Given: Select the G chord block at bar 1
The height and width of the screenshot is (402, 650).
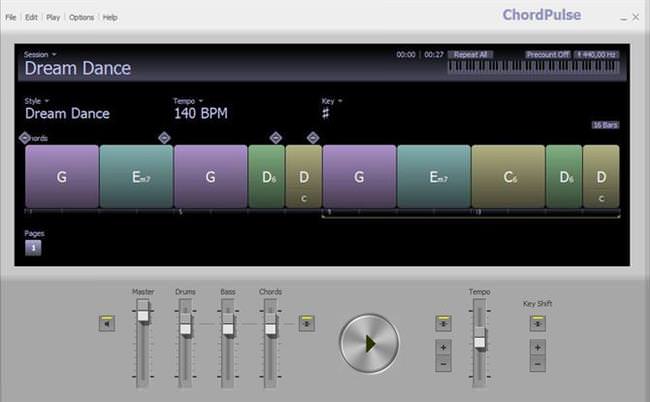Looking at the screenshot, I should tap(62, 177).
